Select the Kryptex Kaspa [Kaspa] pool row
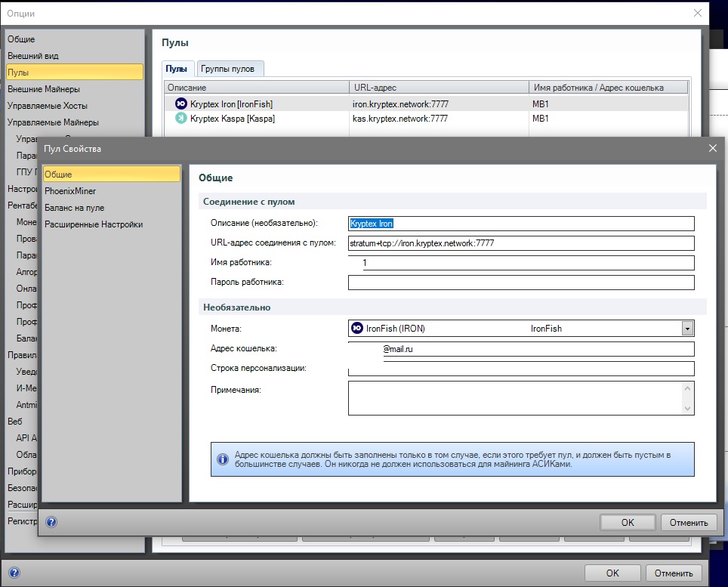 pyautogui.click(x=426, y=119)
